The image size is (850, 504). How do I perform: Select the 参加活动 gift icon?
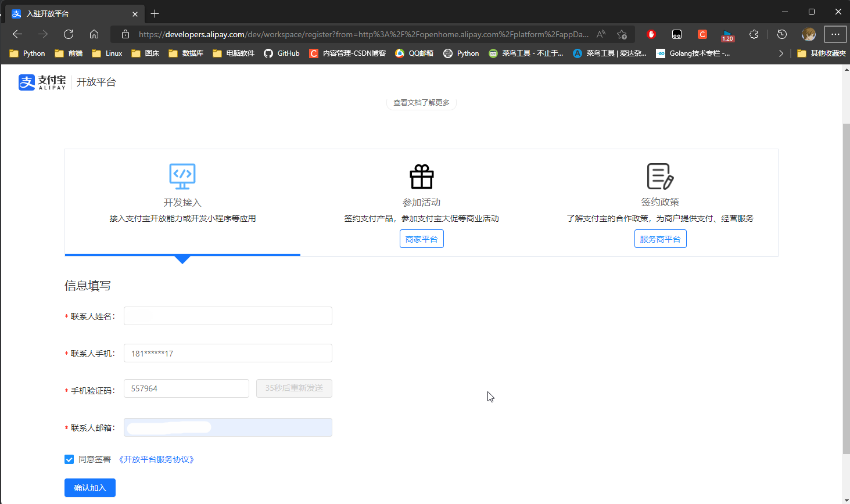point(422,177)
